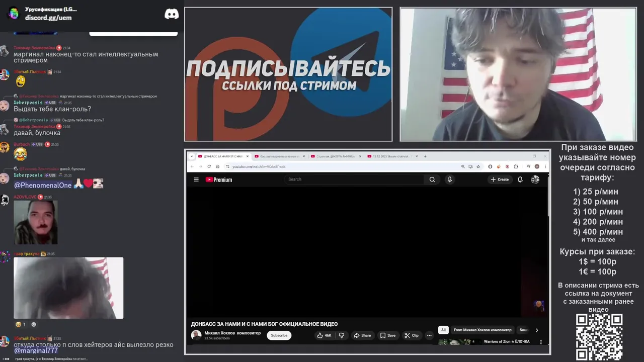Open AZOVILOVE's face image attachment
The height and width of the screenshot is (362, 644).
[35, 223]
